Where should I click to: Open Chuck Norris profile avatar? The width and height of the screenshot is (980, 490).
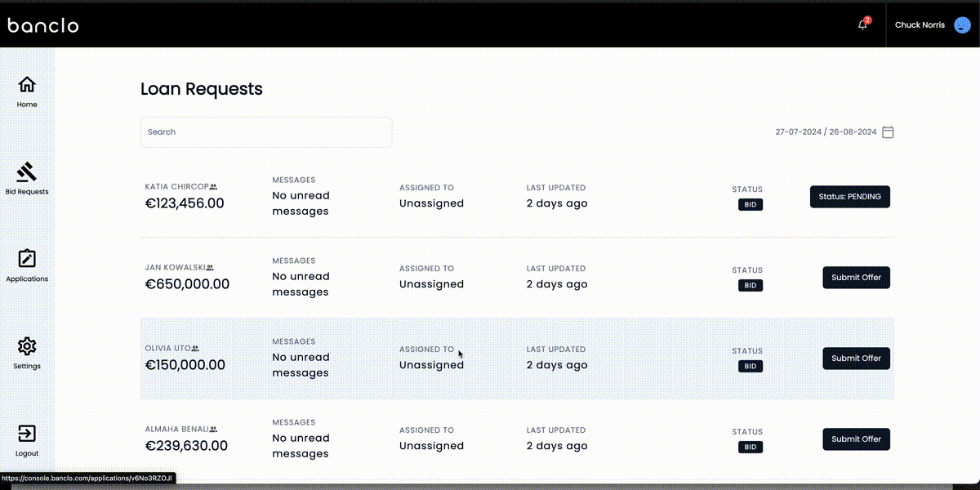pos(961,24)
